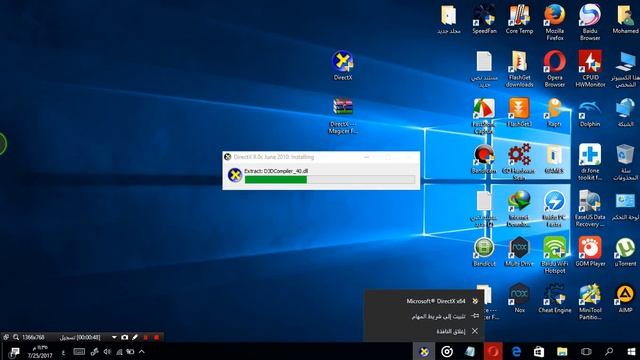The height and width of the screenshot is (360, 640).
Task: Click the taskbar search magnifier
Action: 609,351
